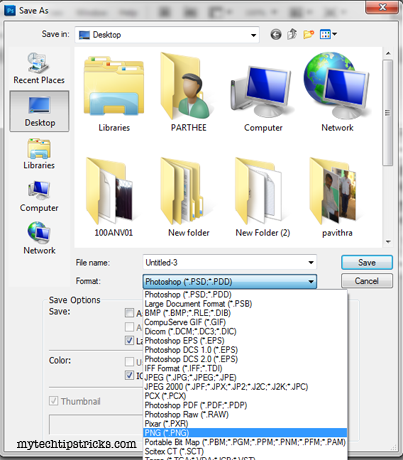Open Recent Places in the sidebar

pos(39,68)
